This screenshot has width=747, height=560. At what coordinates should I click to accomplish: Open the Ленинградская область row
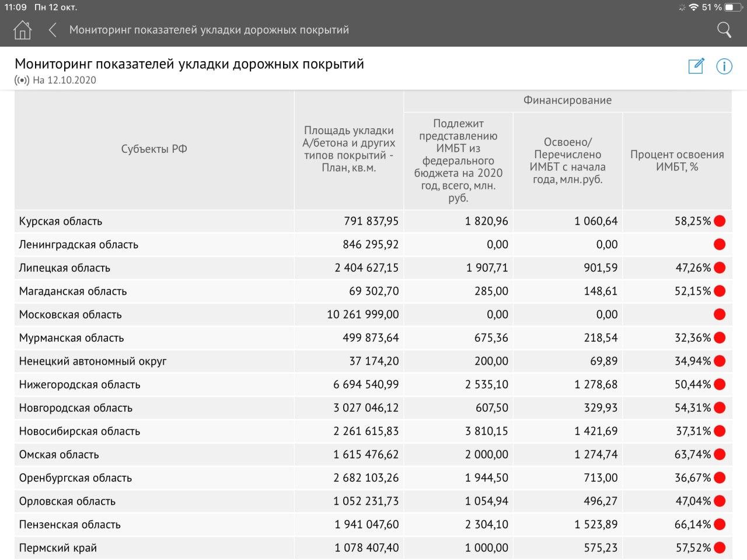79,244
